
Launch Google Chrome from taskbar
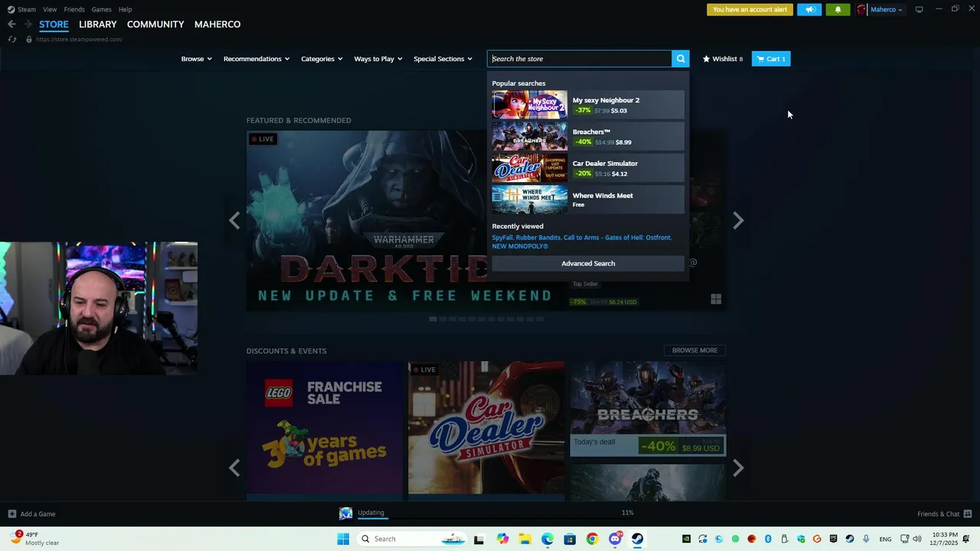592,539
